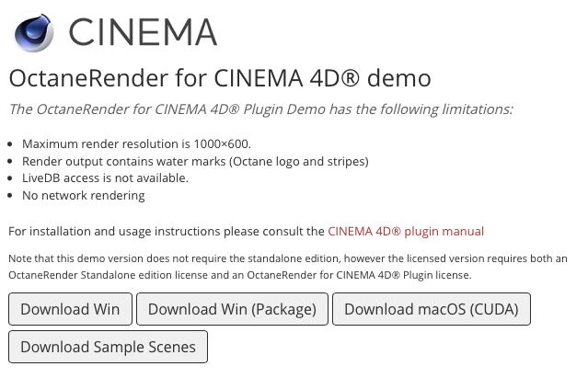The width and height of the screenshot is (588, 378).
Task: Click the LiveDB access not available line
Action: (105, 178)
